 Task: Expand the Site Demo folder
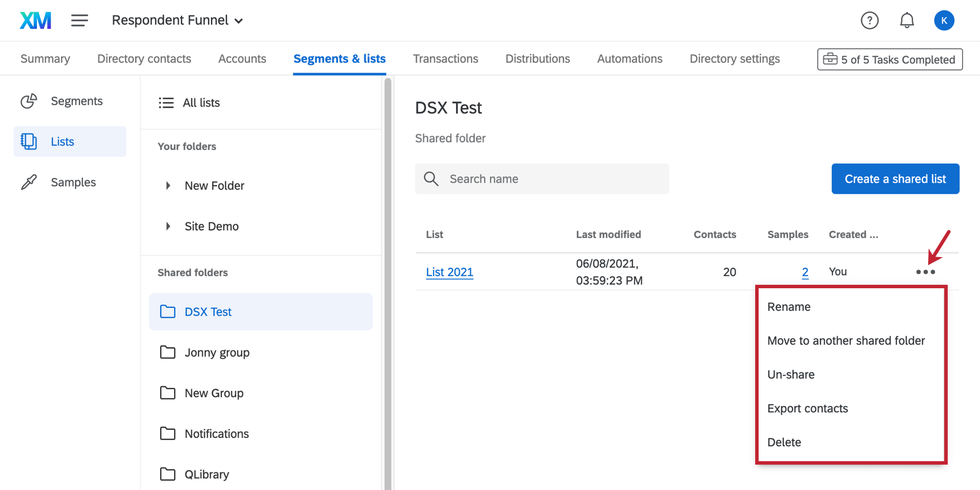[x=168, y=227]
